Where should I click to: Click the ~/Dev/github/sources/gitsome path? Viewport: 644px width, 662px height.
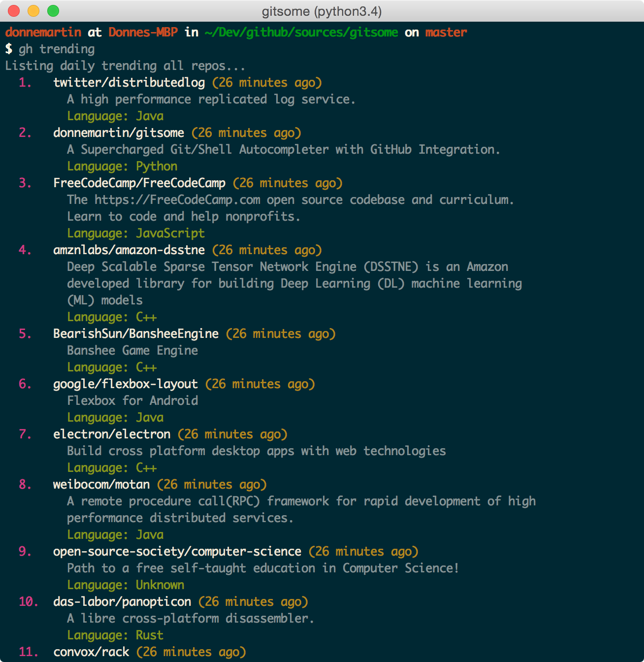(x=301, y=33)
